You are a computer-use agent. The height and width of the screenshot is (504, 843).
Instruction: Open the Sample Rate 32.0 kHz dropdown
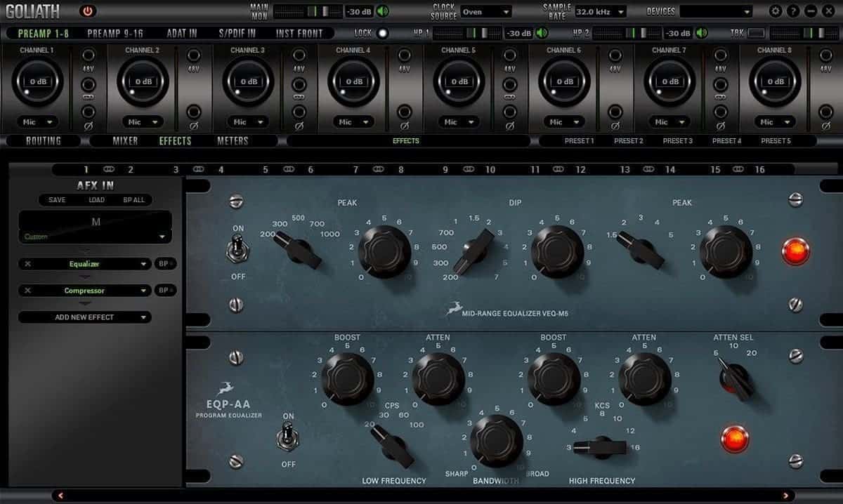point(601,11)
